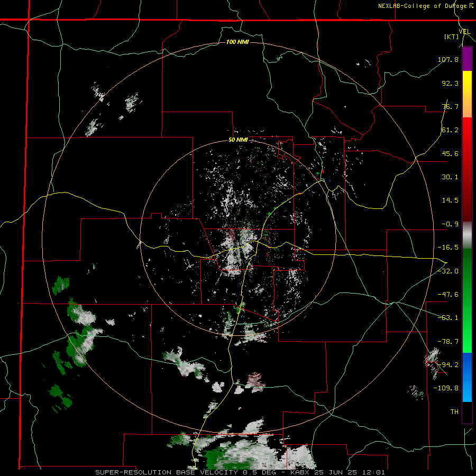Click the Super-Resolution Base Velocity caption
Screen dimensions: 476x476
click(240, 472)
